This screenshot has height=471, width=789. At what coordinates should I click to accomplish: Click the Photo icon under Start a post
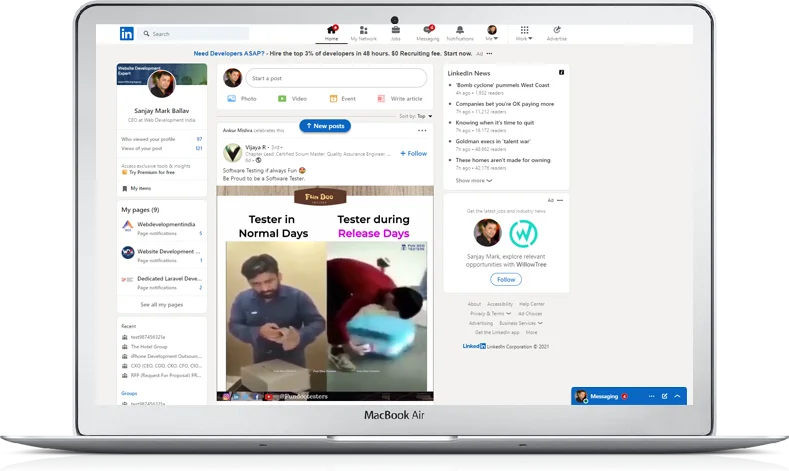[232, 99]
